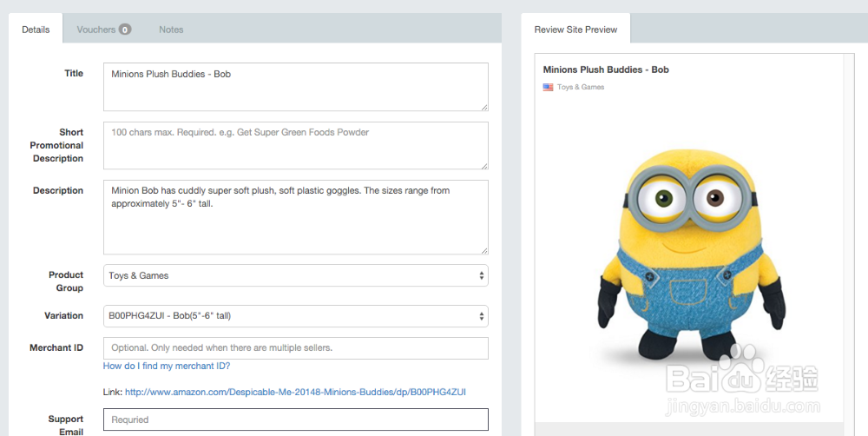Image resolution: width=868 pixels, height=436 pixels.
Task: Open the Product Group dropdown showing Toys & Games
Action: click(x=296, y=275)
